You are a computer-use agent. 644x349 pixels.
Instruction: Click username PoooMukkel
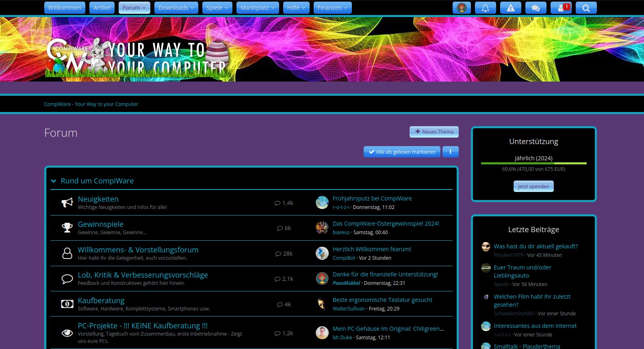tap(346, 283)
